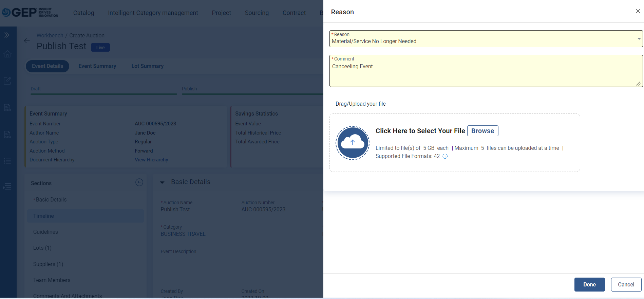Click the GEP logo
Viewport: 644px width, 299px height.
pyautogui.click(x=30, y=13)
